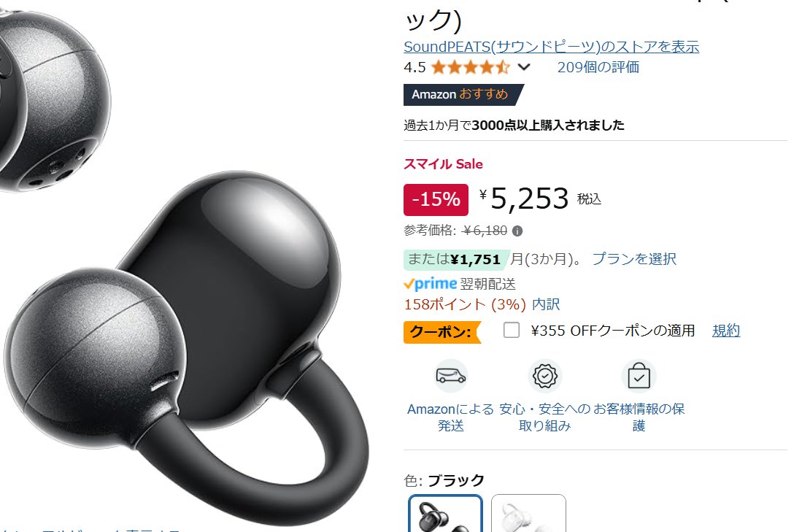Open the 内訳 points breakdown link

coord(547,304)
